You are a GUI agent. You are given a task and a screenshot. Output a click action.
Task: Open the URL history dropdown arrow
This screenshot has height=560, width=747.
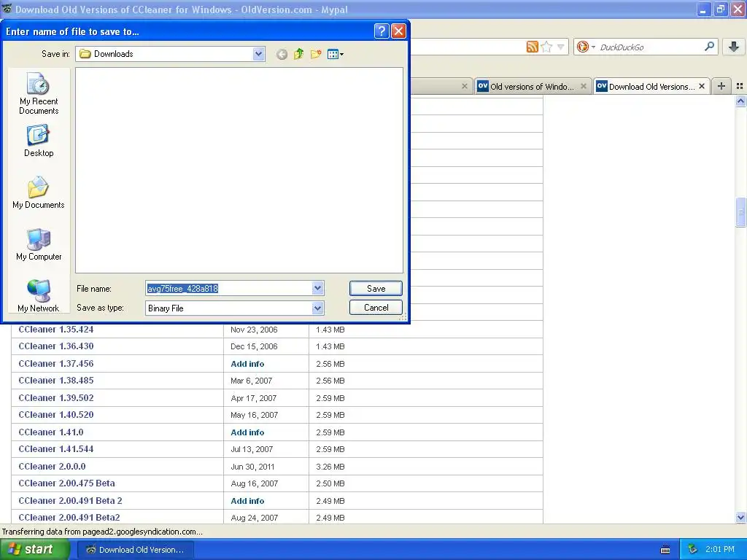pyautogui.click(x=561, y=47)
